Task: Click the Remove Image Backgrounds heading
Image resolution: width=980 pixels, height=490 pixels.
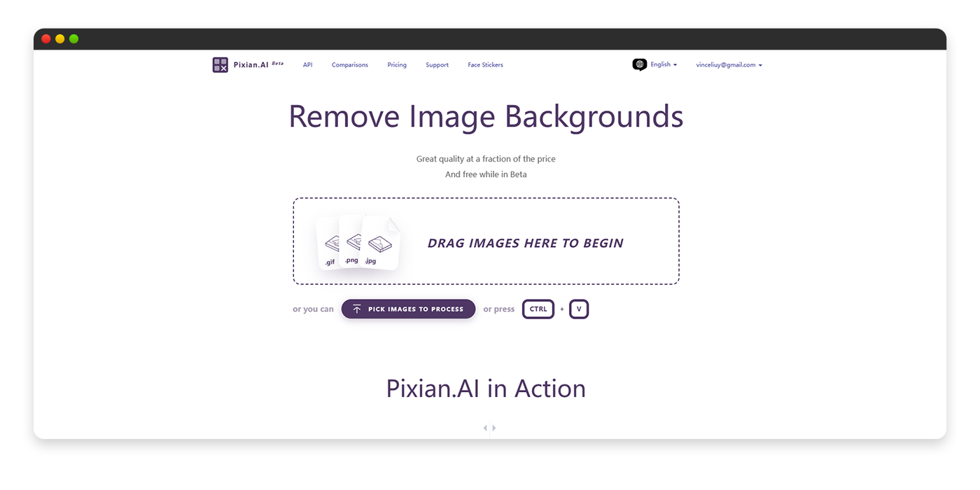Action: [x=486, y=116]
